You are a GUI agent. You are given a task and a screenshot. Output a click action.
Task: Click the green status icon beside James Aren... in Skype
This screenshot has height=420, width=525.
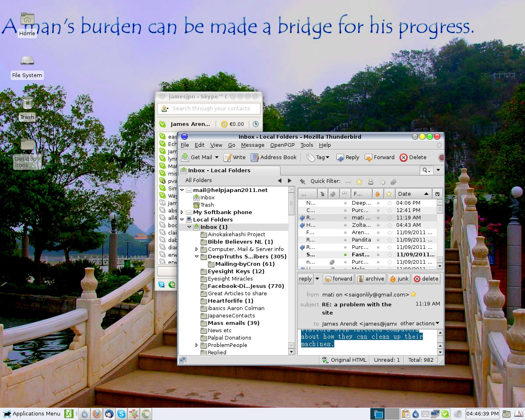162,124
